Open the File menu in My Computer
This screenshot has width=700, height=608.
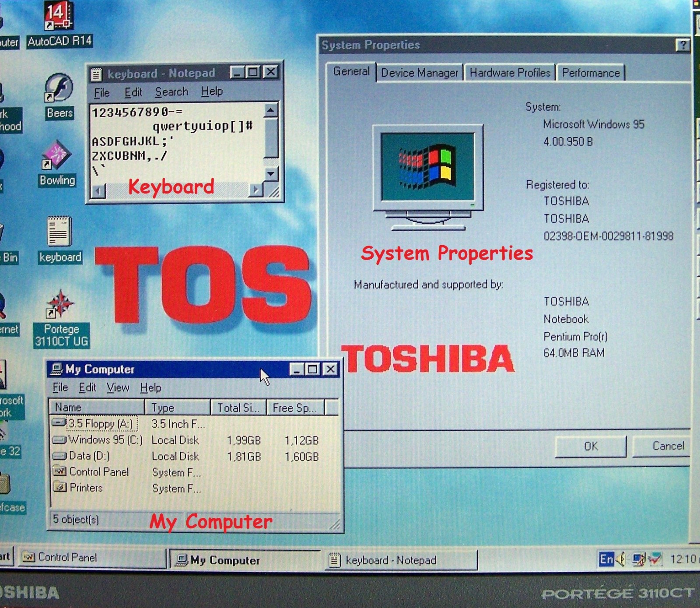pyautogui.click(x=60, y=387)
